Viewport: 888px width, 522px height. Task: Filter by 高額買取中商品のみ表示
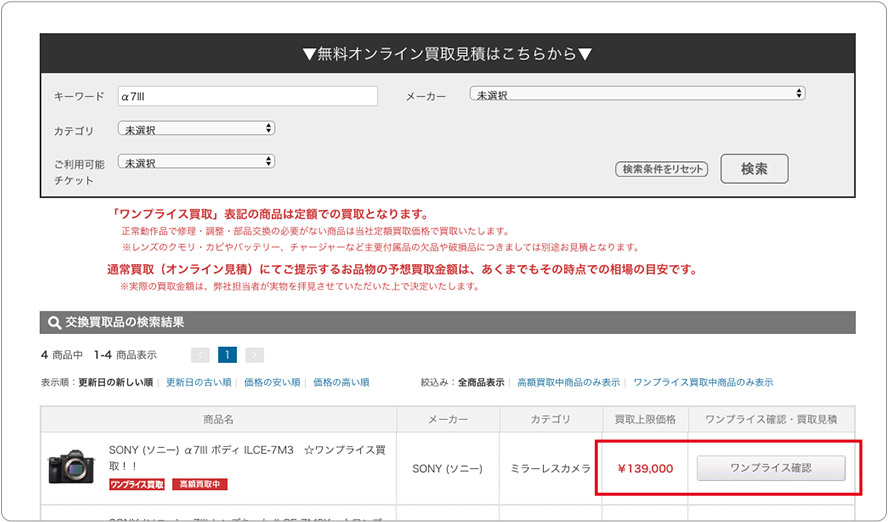568,382
